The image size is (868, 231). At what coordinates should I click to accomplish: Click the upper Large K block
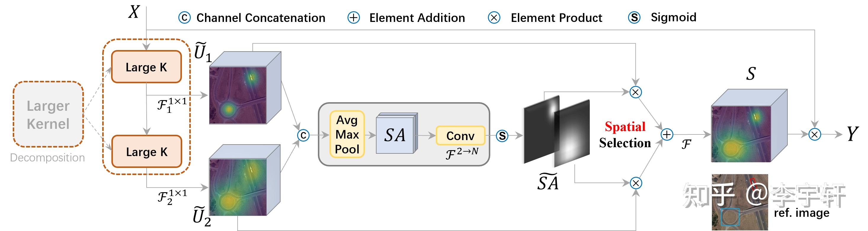pyautogui.click(x=146, y=67)
